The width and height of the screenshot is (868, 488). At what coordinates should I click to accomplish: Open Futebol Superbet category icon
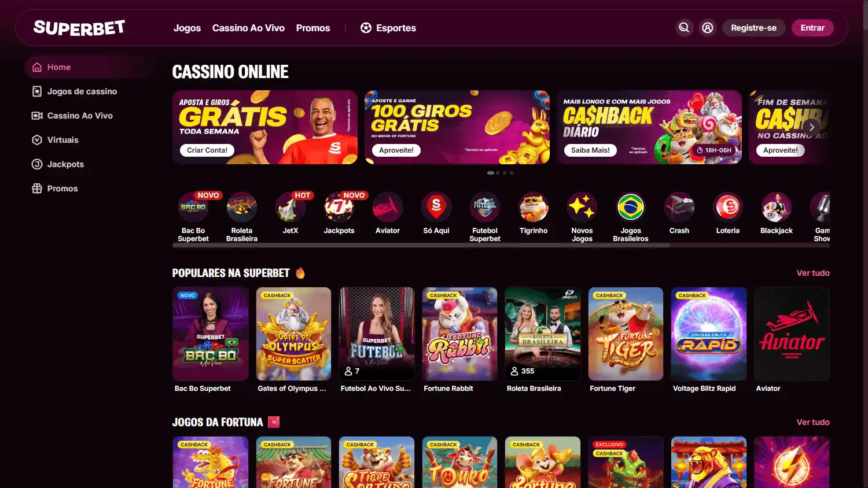(x=485, y=207)
